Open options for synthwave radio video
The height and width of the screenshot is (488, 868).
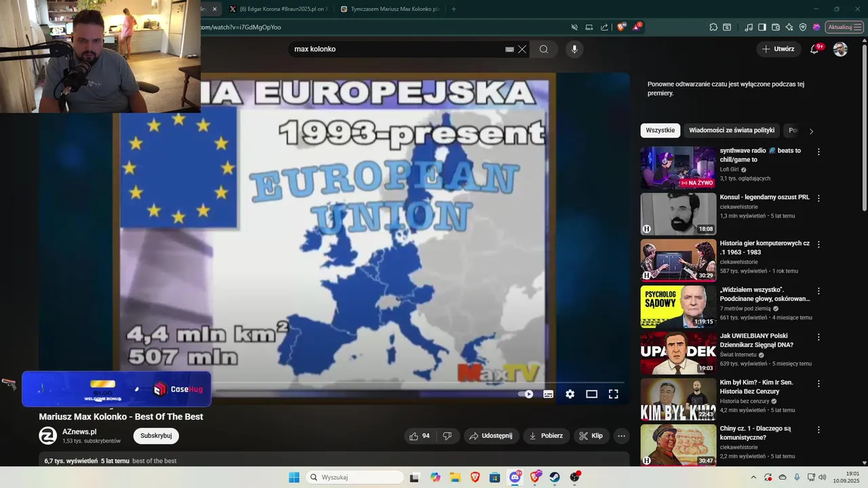coord(818,152)
